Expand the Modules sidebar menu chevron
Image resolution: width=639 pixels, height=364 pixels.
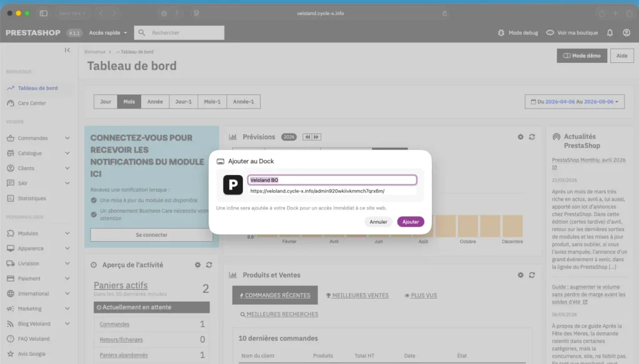coord(67,233)
